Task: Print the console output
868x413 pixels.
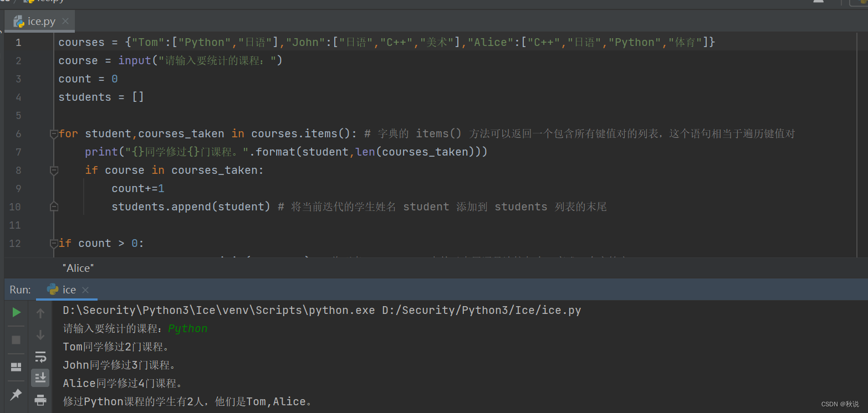Action: (40, 399)
